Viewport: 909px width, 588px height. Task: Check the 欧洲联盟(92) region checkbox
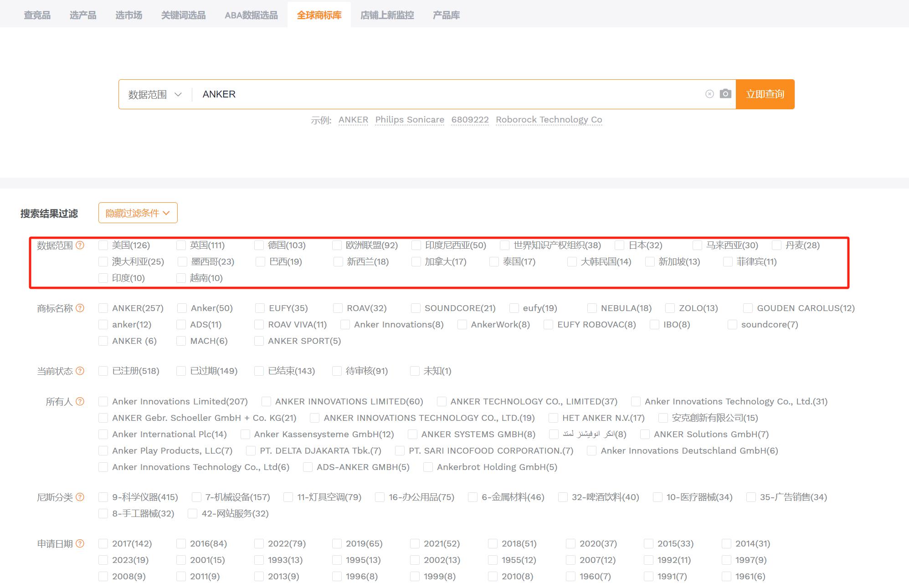click(x=337, y=245)
